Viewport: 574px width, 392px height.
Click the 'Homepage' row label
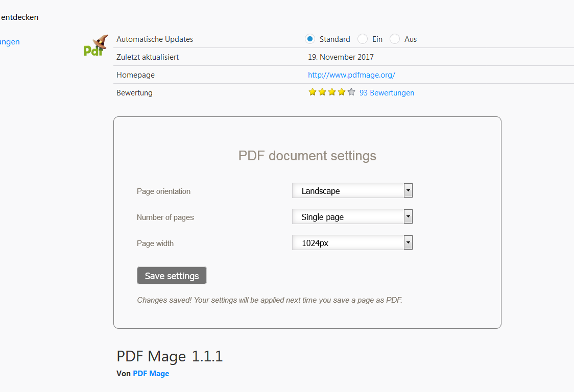coord(135,75)
